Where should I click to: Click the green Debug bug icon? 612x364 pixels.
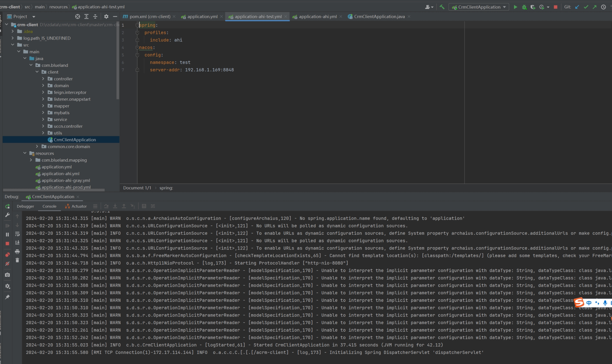(524, 7)
